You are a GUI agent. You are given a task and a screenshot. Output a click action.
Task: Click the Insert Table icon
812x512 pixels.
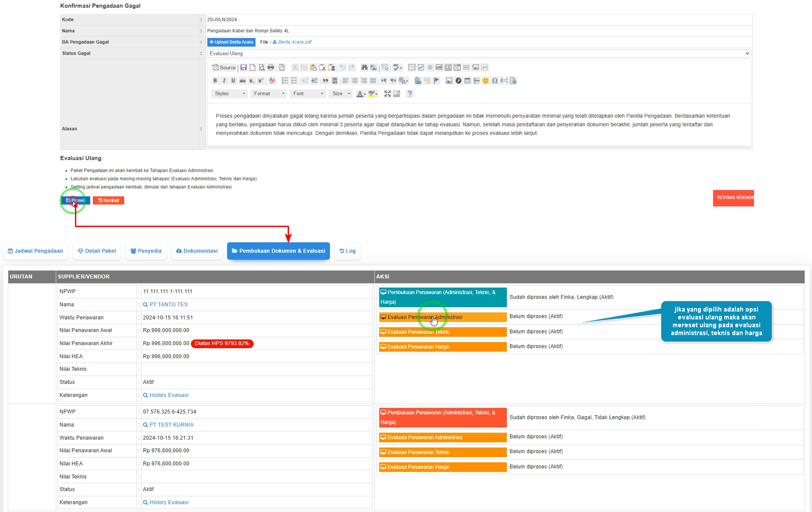[x=467, y=81]
